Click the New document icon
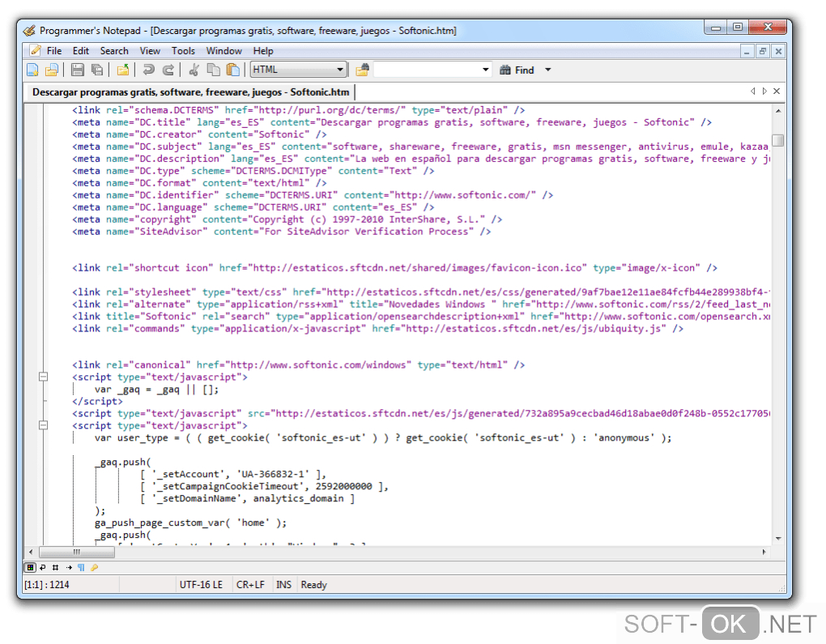This screenshot has height=644, width=826. point(32,70)
